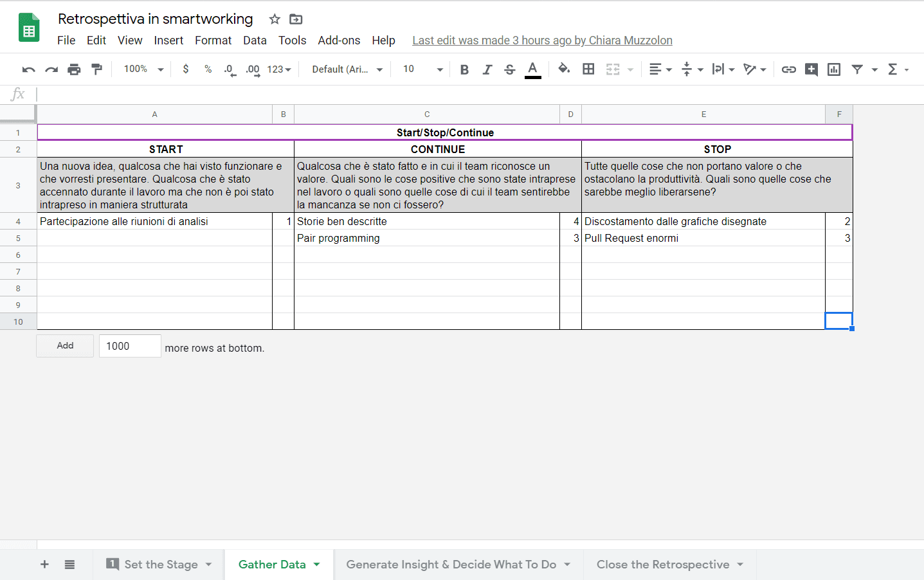Open the last edit history link

542,41
